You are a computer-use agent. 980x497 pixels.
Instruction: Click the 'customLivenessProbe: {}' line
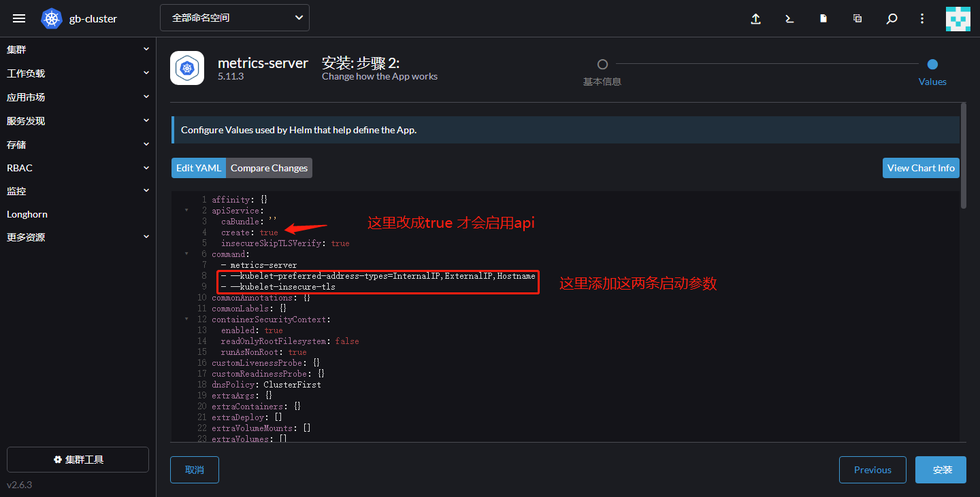266,363
